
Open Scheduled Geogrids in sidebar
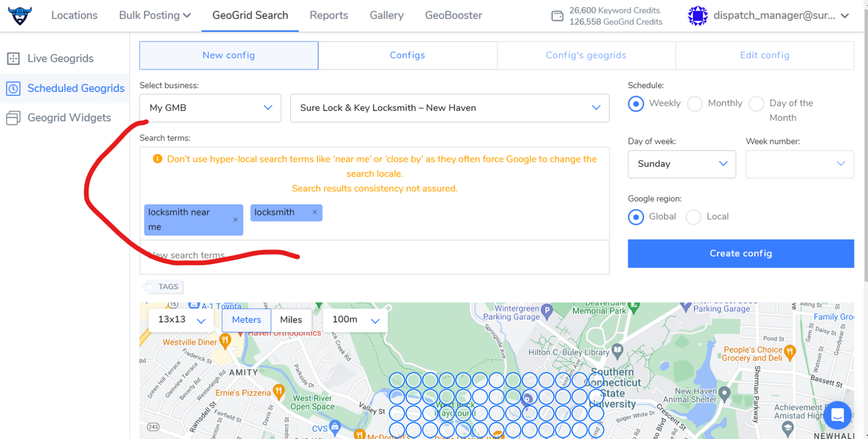point(76,88)
